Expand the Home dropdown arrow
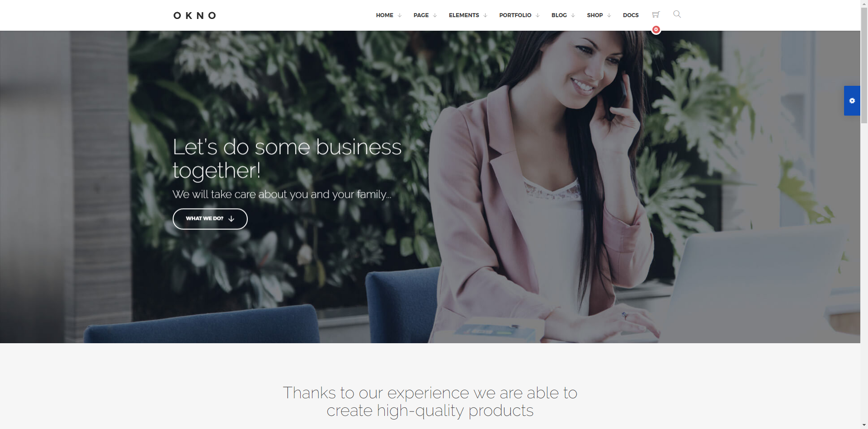868x429 pixels. tap(399, 15)
